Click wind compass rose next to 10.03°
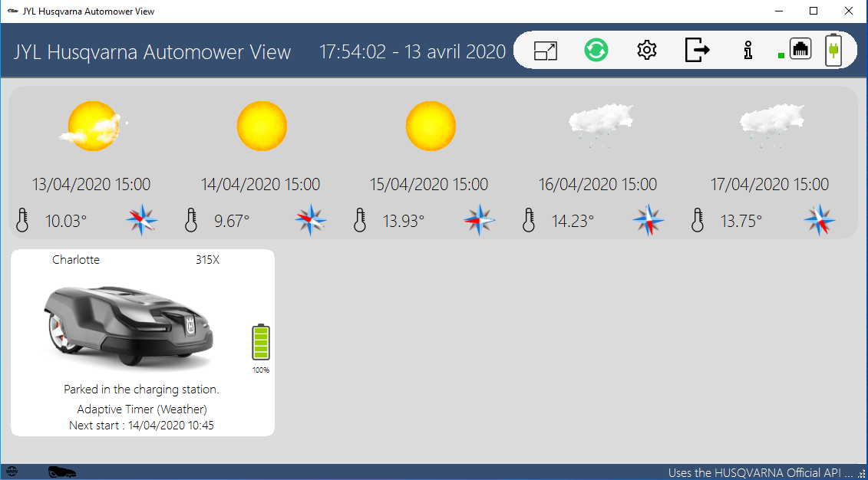Image resolution: width=868 pixels, height=480 pixels. pos(142,220)
